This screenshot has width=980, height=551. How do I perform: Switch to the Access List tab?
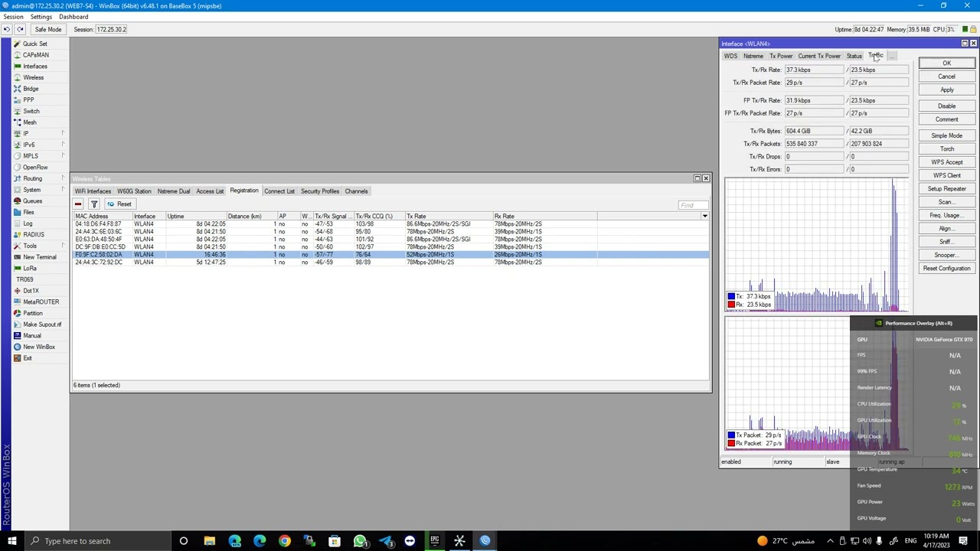tap(210, 191)
